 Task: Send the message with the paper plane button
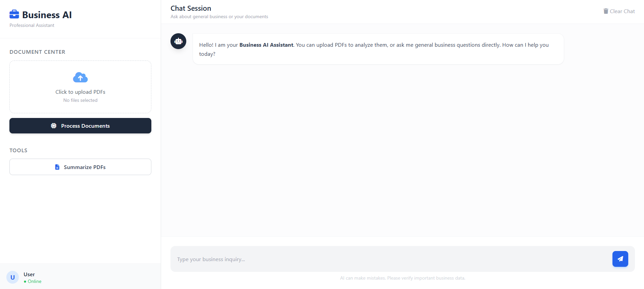pyautogui.click(x=620, y=259)
